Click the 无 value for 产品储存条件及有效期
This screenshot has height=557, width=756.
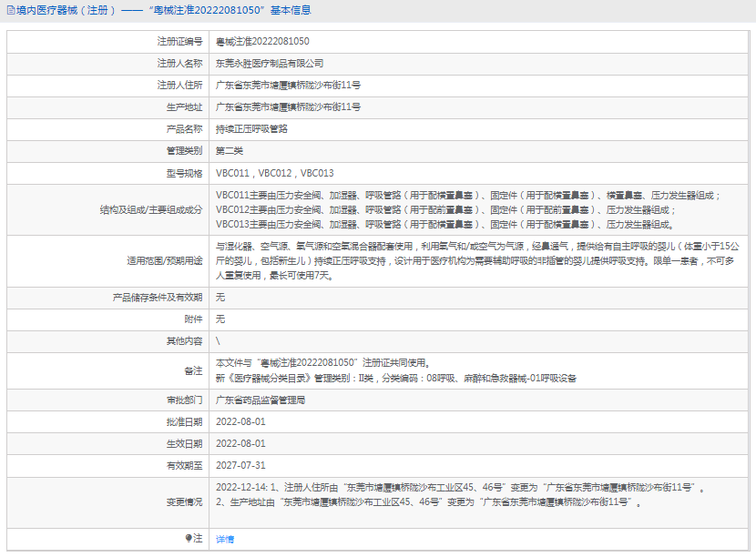pos(220,298)
